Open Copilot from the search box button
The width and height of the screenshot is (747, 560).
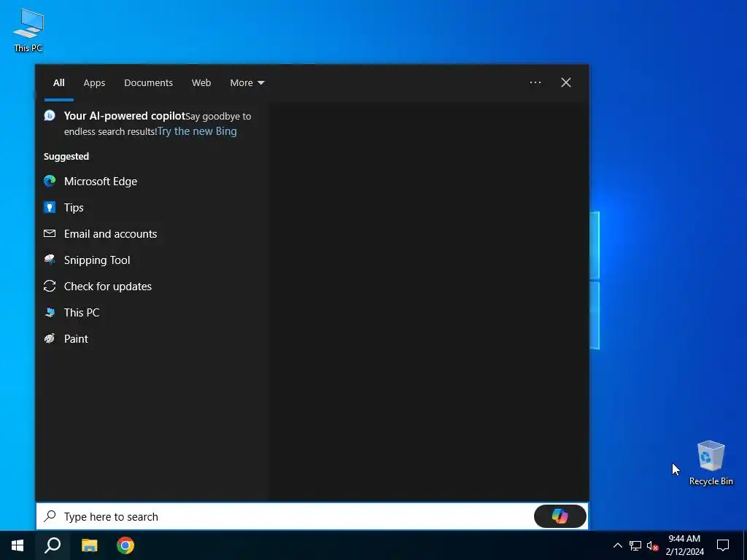(x=560, y=516)
